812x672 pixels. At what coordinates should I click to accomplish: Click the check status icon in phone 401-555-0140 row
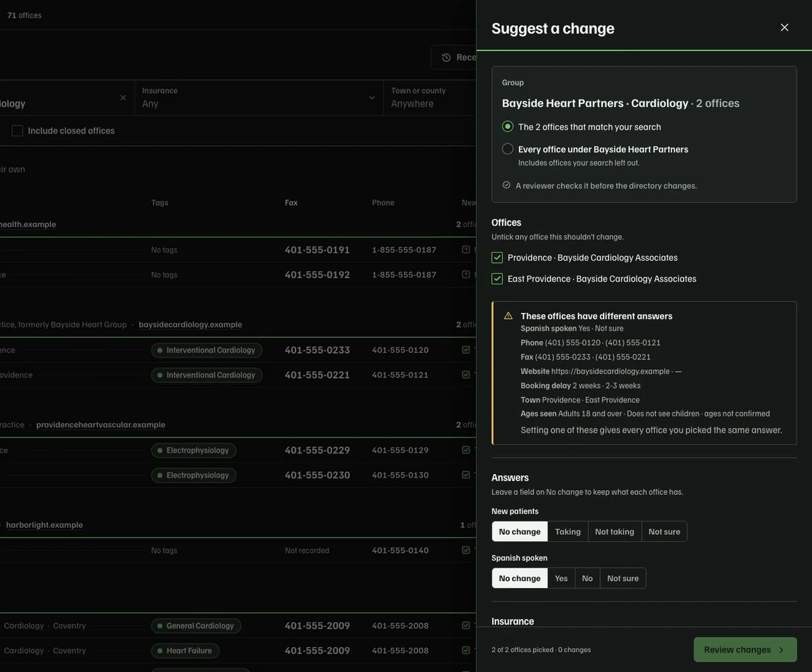tap(466, 550)
